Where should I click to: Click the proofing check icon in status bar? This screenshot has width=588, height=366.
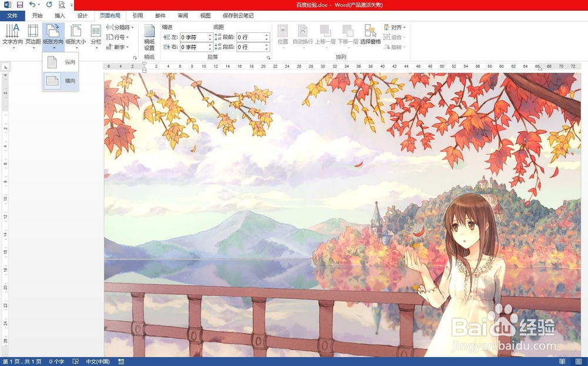[76, 361]
